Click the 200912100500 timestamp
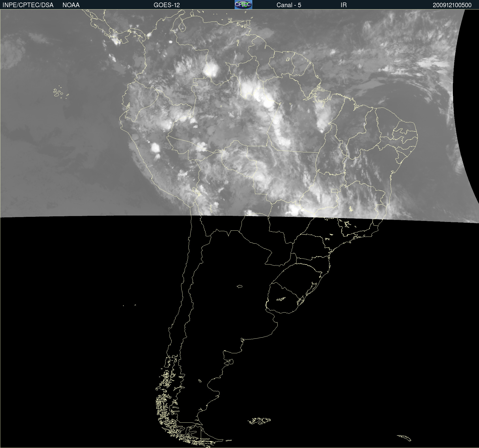Screen dimensions: 479x448 pyautogui.click(x=452, y=5)
